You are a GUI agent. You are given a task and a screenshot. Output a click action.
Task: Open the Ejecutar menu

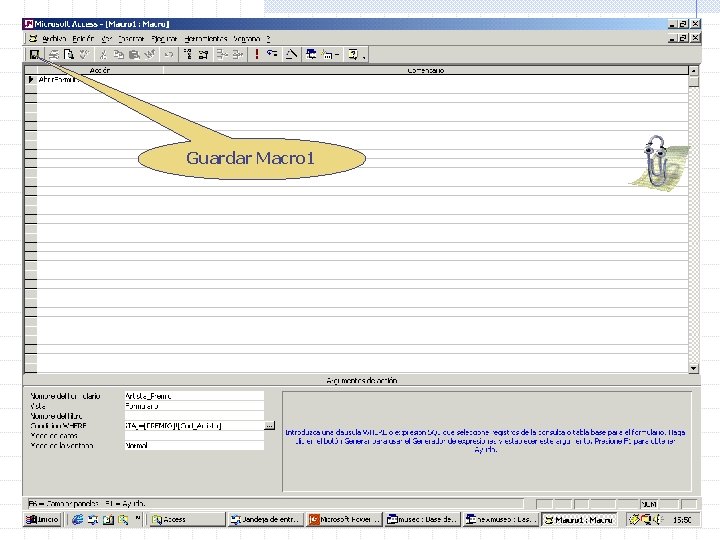[x=164, y=39]
